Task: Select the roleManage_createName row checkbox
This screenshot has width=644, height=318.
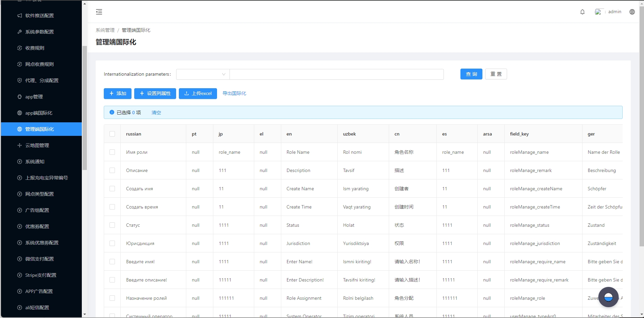Action: [x=112, y=189]
